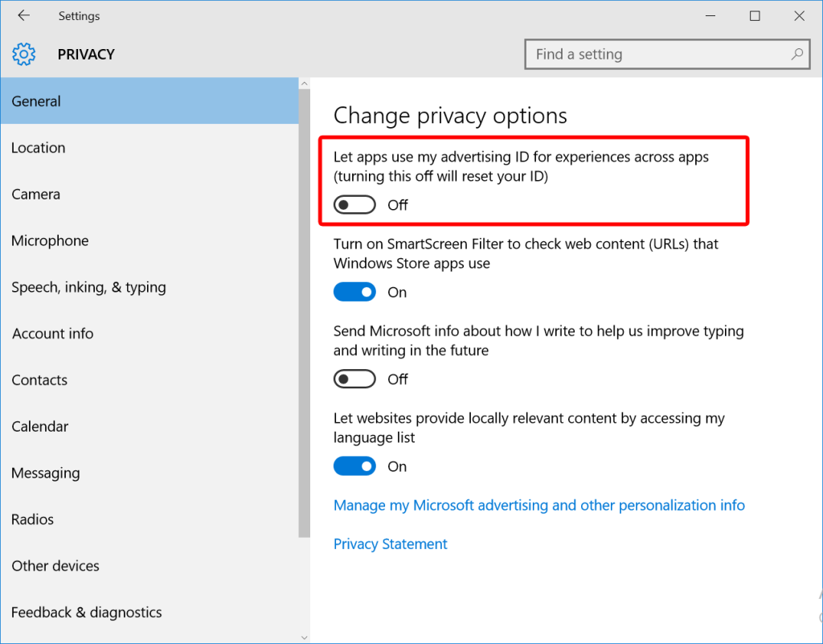Click the scrollbar up arrow

[x=304, y=82]
